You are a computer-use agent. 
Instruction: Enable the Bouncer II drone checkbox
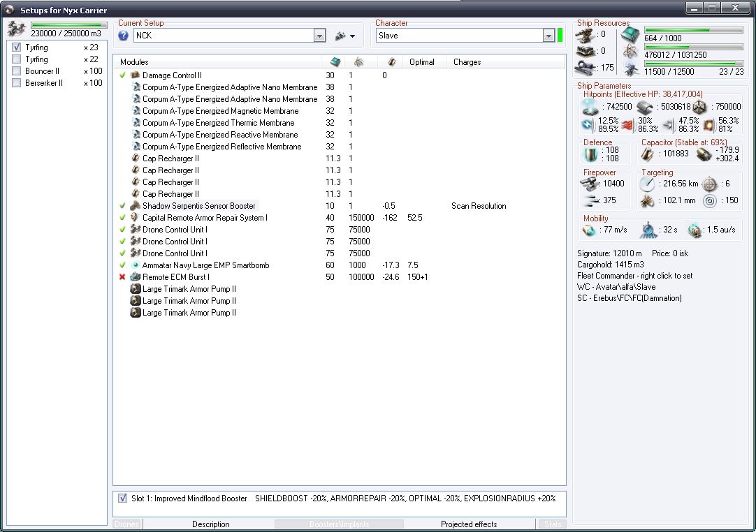(x=16, y=71)
